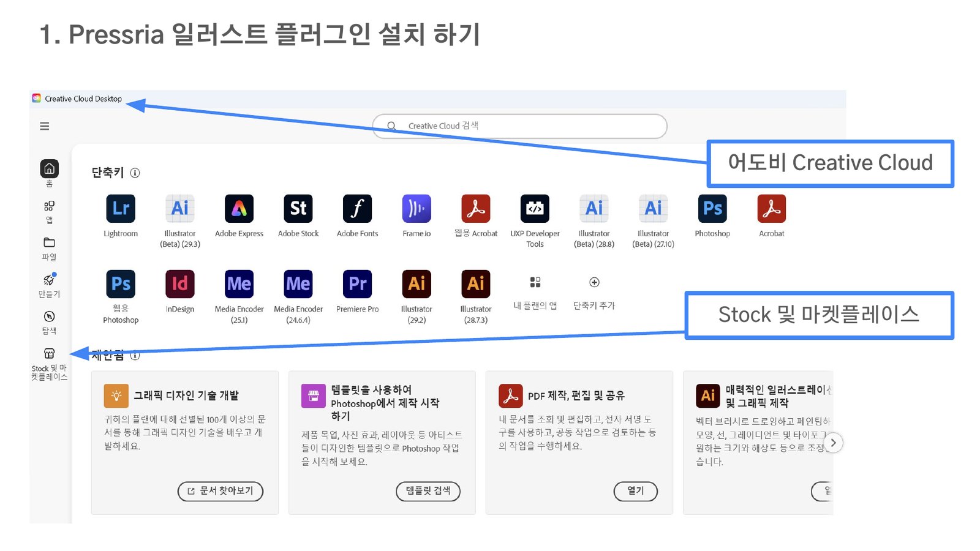Viewport: 980px width, 551px height.
Task: Click info icon next to 단축키
Action: point(135,173)
